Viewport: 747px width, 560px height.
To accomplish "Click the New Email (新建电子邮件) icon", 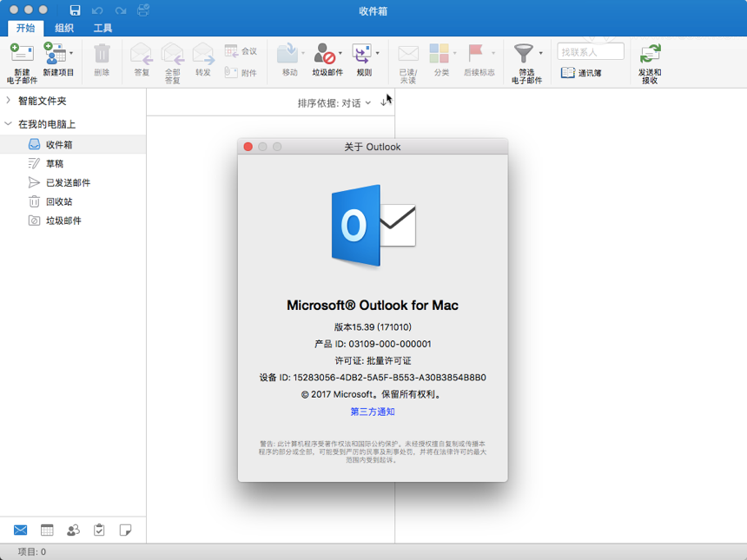I will click(x=22, y=52).
